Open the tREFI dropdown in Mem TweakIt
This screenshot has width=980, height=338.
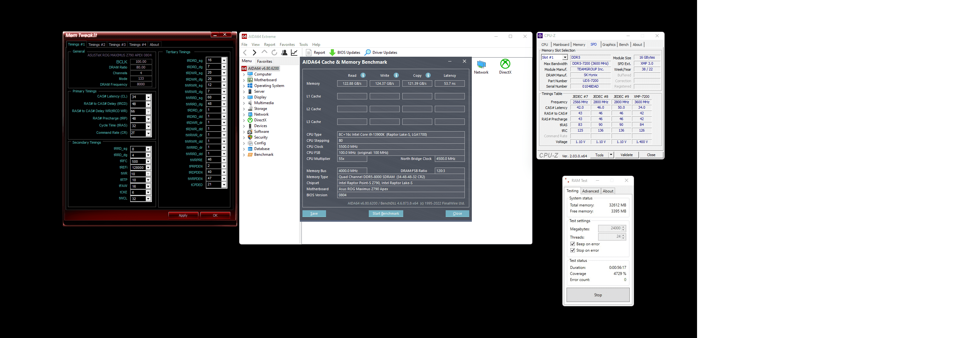pyautogui.click(x=148, y=168)
